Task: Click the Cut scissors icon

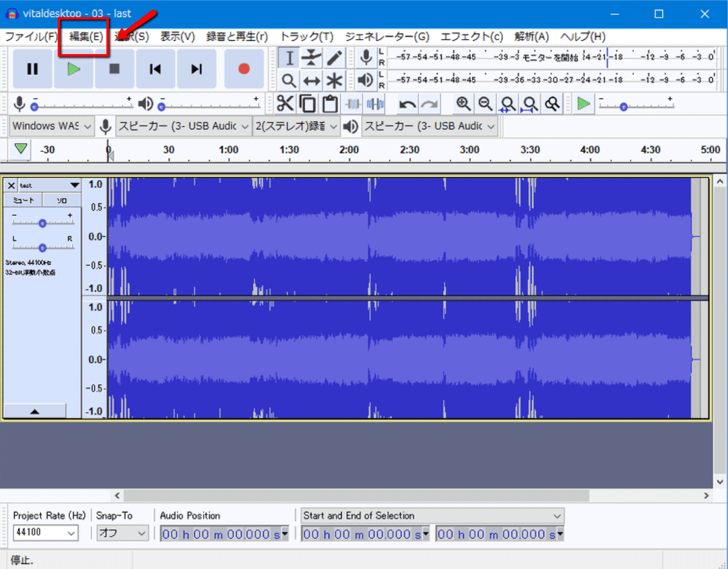Action: click(285, 103)
